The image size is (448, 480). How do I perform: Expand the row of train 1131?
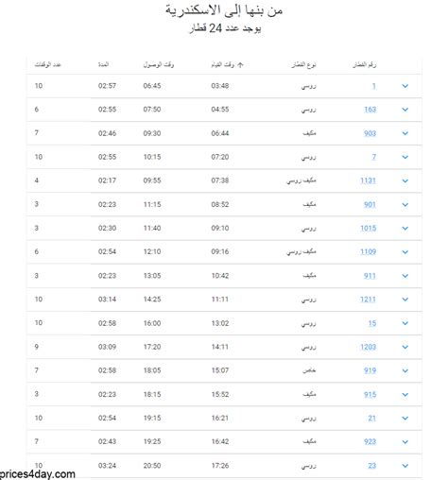click(x=405, y=180)
